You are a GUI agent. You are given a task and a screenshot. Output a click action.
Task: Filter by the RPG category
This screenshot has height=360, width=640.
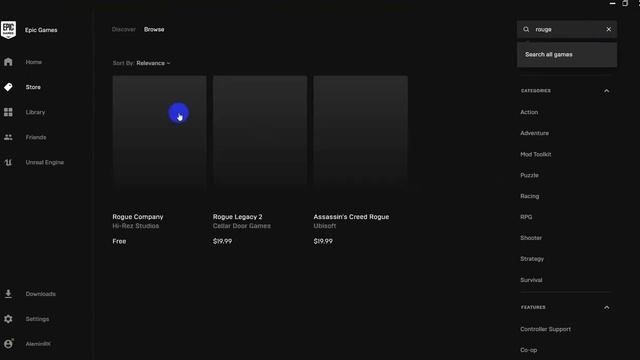pyautogui.click(x=526, y=217)
